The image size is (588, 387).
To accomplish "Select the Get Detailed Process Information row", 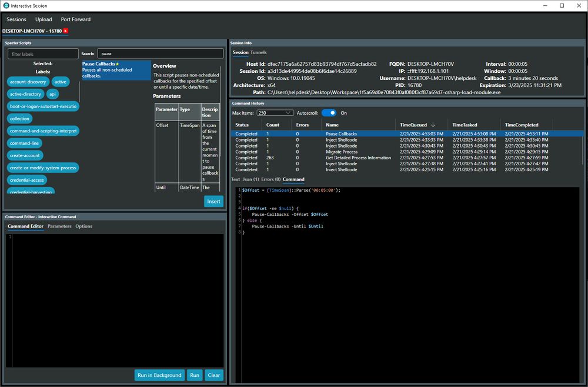I will (x=407, y=158).
